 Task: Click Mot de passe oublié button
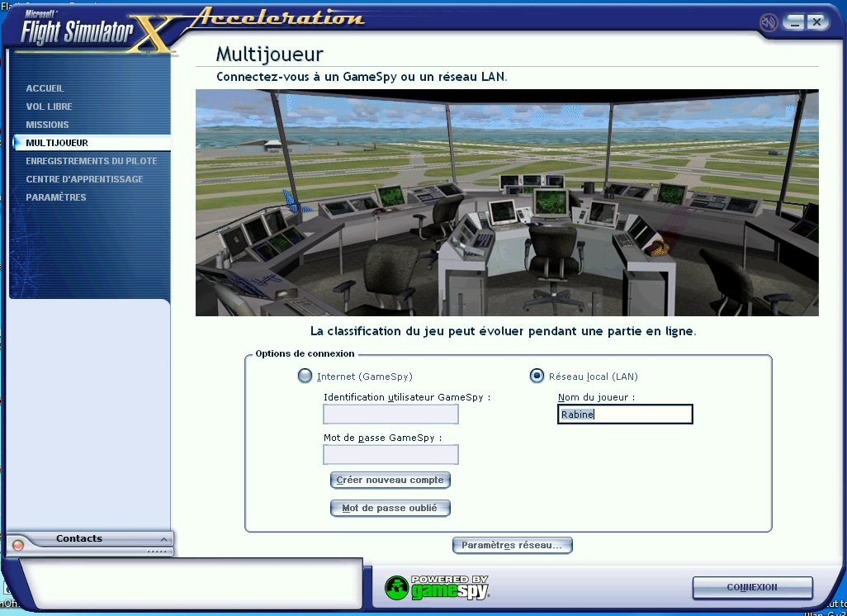tap(390, 508)
